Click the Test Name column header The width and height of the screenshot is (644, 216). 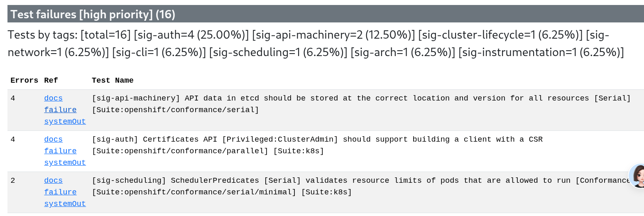pos(113,81)
